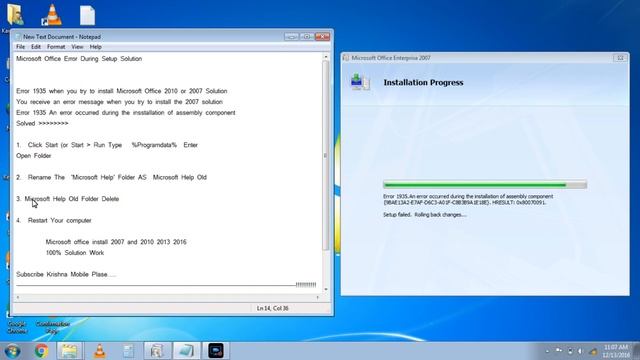Open the Help menu in Notepad
640x360 pixels.
click(x=96, y=47)
